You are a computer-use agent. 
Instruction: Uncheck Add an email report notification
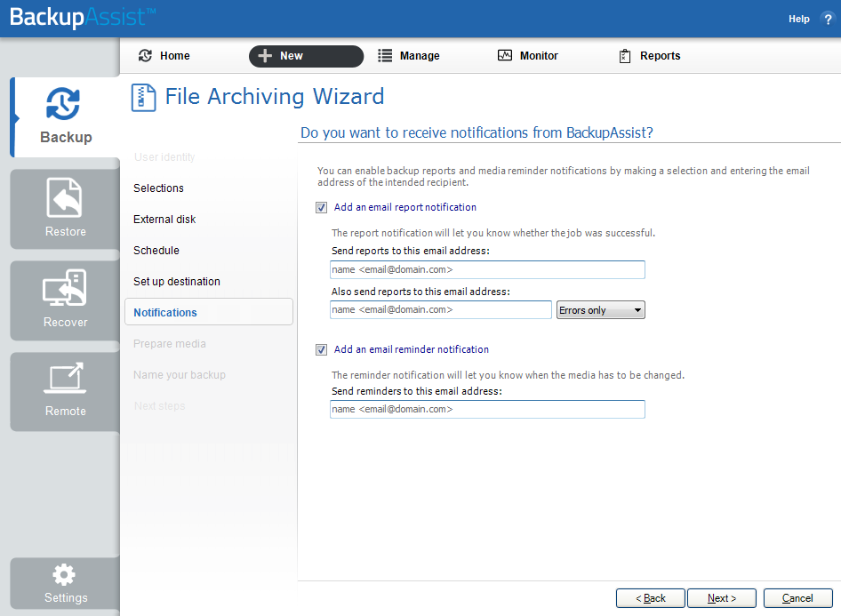(321, 207)
